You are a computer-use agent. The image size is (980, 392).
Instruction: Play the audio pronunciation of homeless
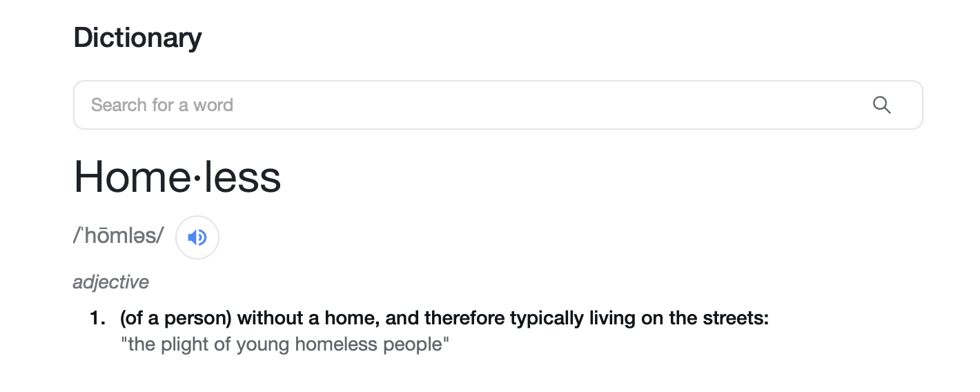click(197, 237)
